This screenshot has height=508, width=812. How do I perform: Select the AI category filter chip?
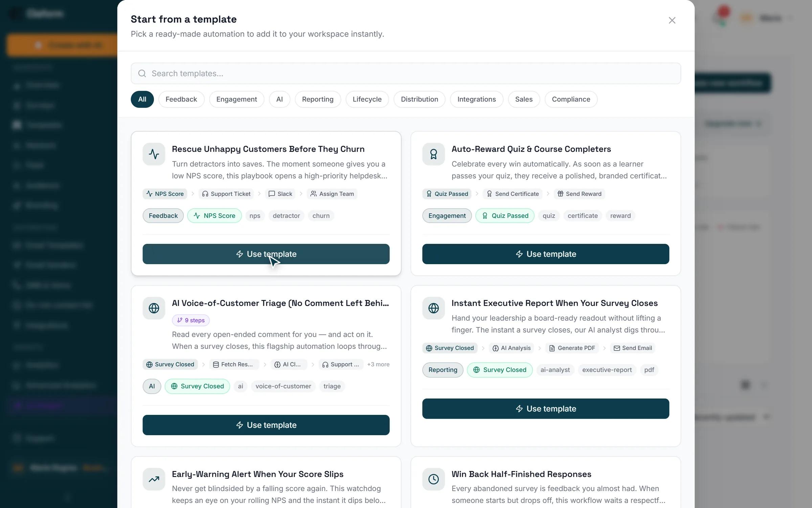[279, 99]
